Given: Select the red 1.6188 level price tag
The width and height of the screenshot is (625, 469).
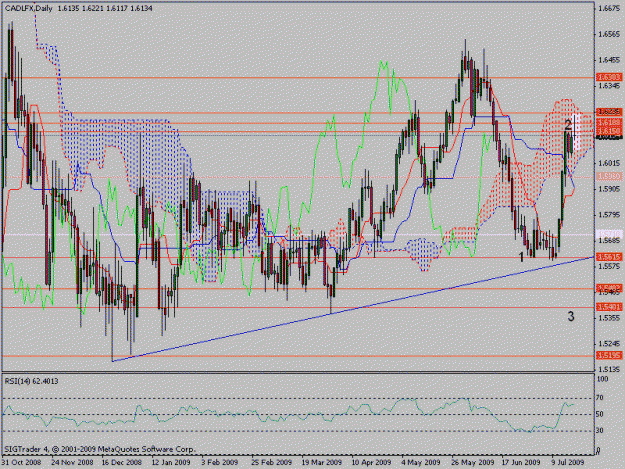Looking at the screenshot, I should 609,122.
